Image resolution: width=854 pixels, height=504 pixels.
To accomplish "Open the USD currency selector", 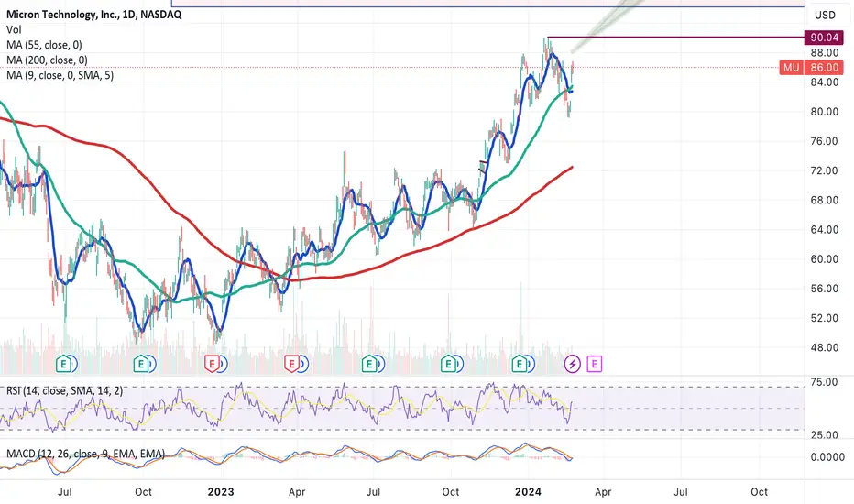I will tap(825, 15).
